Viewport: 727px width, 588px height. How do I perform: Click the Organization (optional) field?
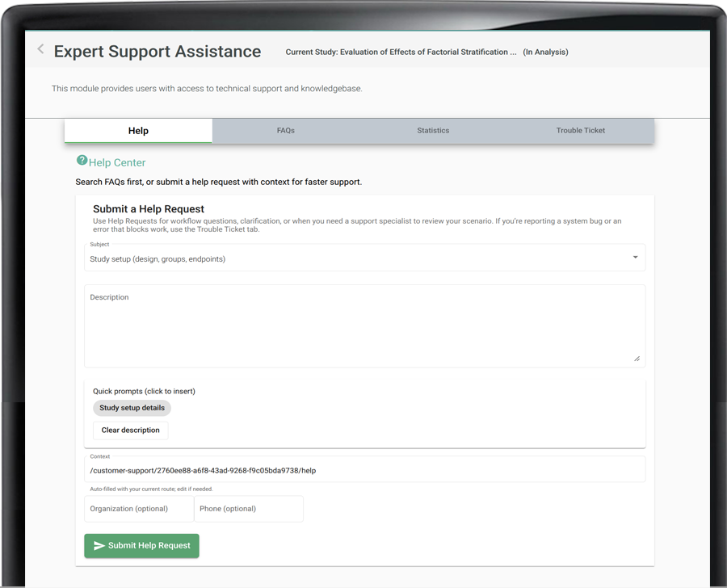pos(138,509)
